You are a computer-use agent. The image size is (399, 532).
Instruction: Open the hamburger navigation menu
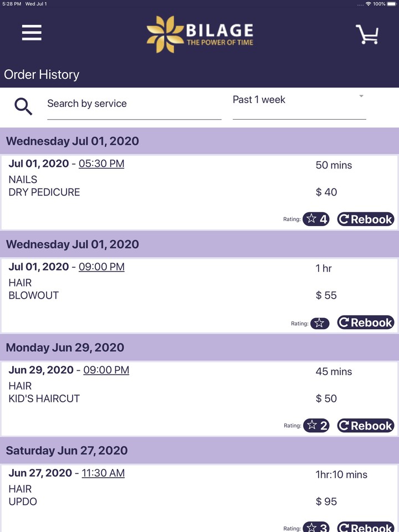[x=32, y=33]
